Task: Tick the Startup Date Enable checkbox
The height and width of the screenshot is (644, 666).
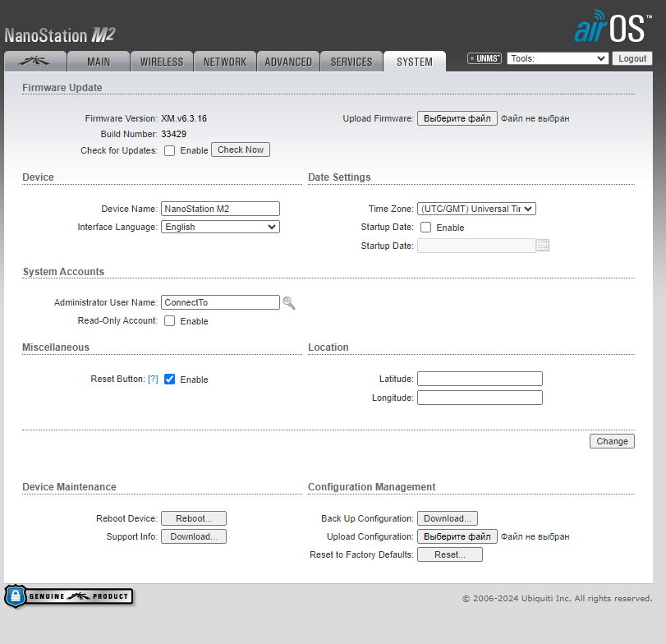Action: click(x=426, y=228)
